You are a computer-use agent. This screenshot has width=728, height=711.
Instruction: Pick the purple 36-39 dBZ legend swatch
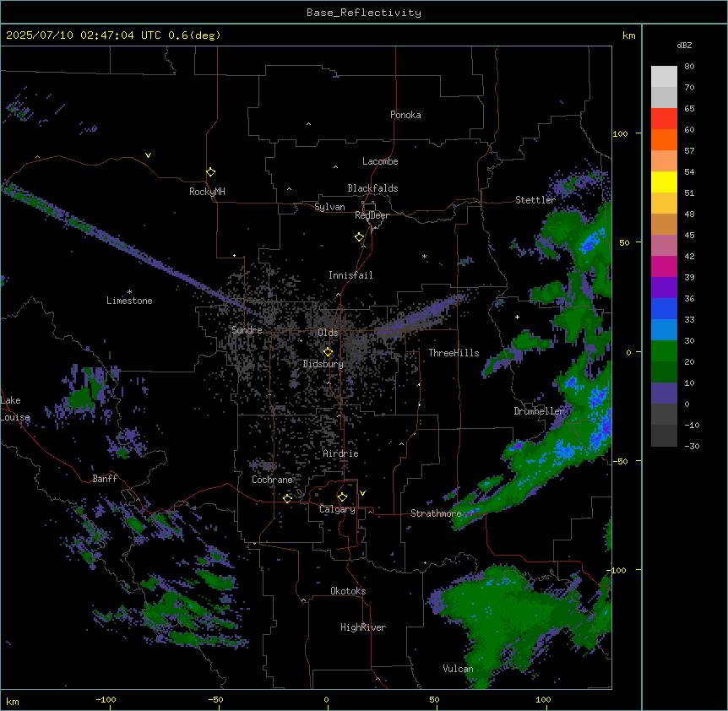tap(664, 288)
